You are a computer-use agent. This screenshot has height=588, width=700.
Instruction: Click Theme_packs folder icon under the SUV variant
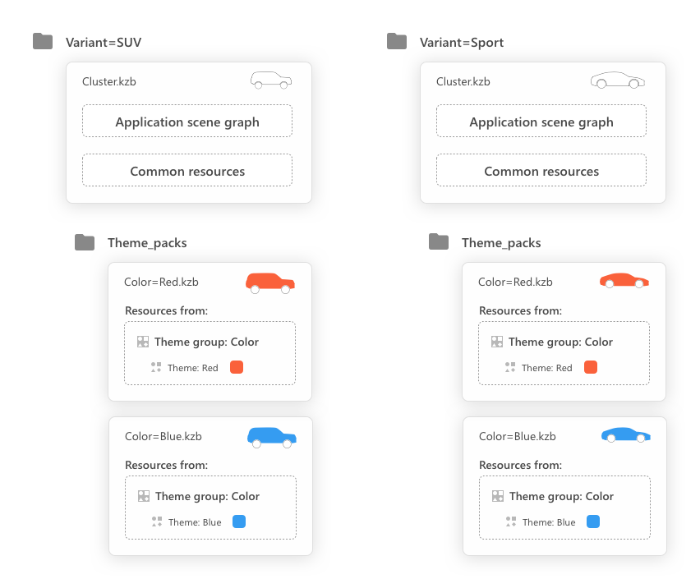tap(85, 242)
